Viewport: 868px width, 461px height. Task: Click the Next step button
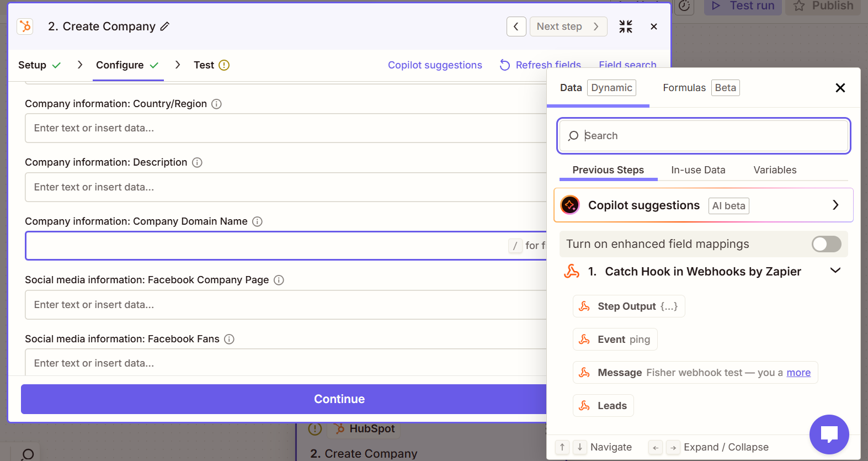click(x=568, y=27)
